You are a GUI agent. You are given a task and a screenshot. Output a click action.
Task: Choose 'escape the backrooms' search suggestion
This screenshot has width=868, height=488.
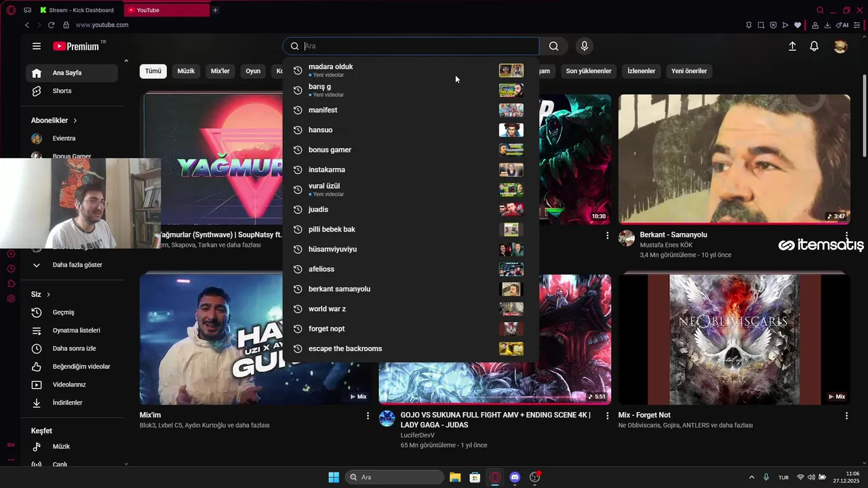click(x=410, y=348)
